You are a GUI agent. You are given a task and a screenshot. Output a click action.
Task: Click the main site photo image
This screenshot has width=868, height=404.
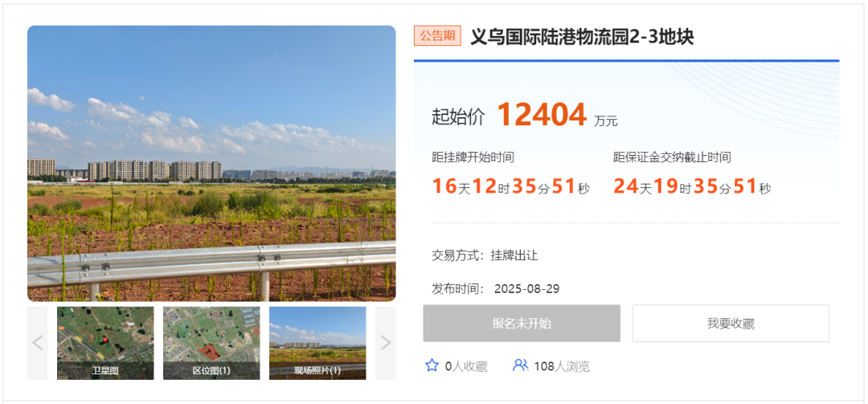[211, 163]
